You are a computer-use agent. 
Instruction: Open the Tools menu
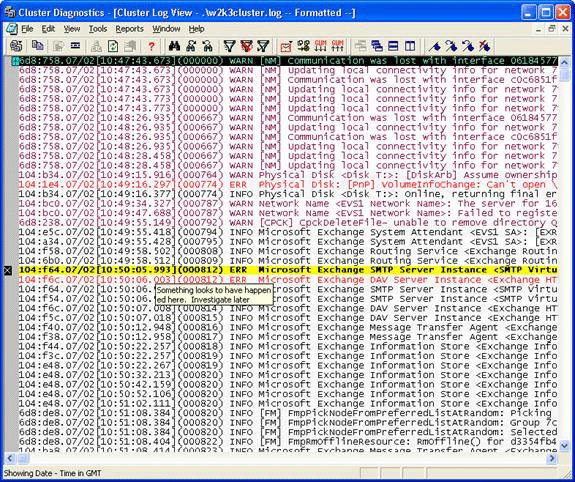click(98, 29)
